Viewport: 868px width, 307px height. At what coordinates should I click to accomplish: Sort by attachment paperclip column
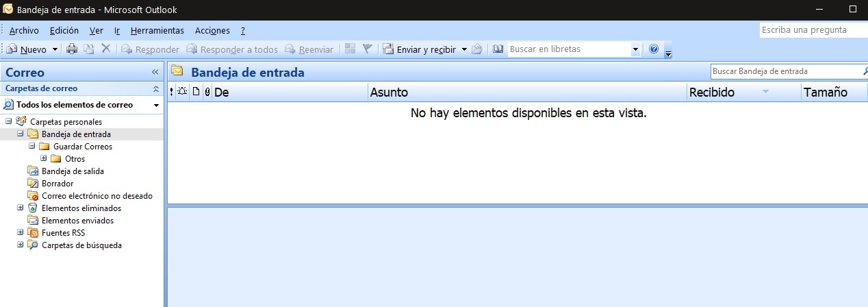click(x=207, y=92)
